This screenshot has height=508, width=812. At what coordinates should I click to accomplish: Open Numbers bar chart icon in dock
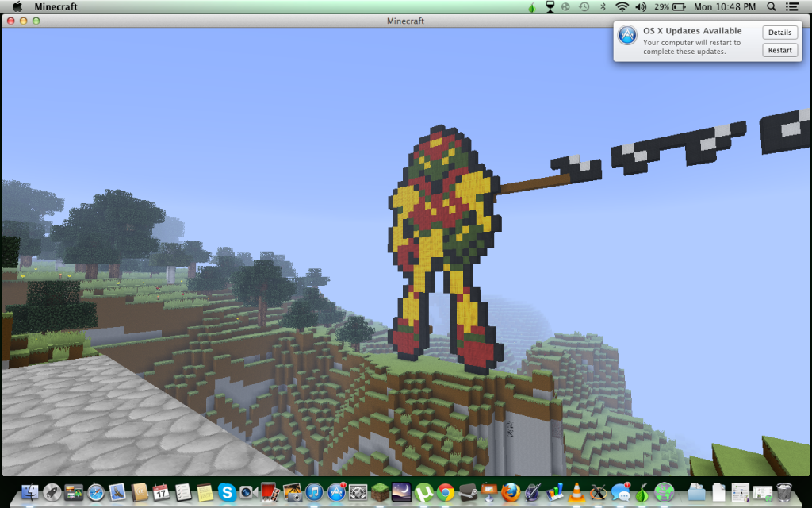554,491
